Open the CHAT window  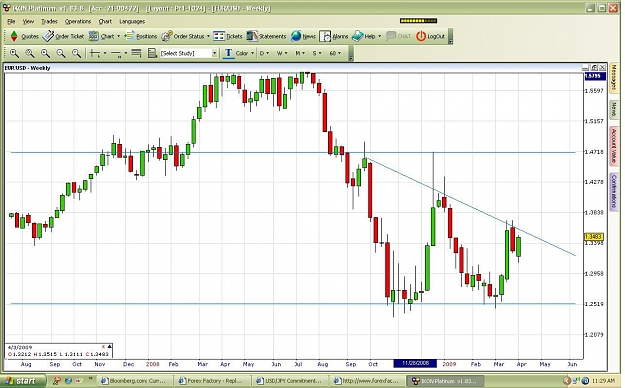pos(398,36)
